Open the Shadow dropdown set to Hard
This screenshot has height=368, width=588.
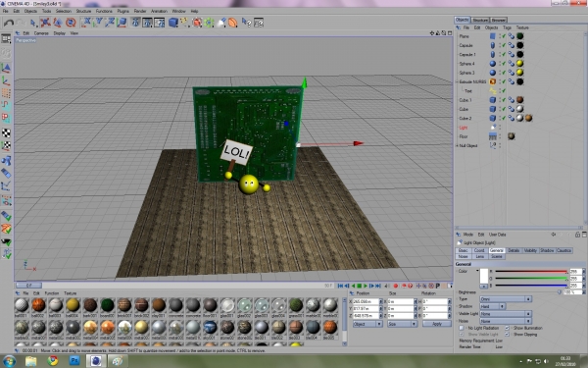492,306
